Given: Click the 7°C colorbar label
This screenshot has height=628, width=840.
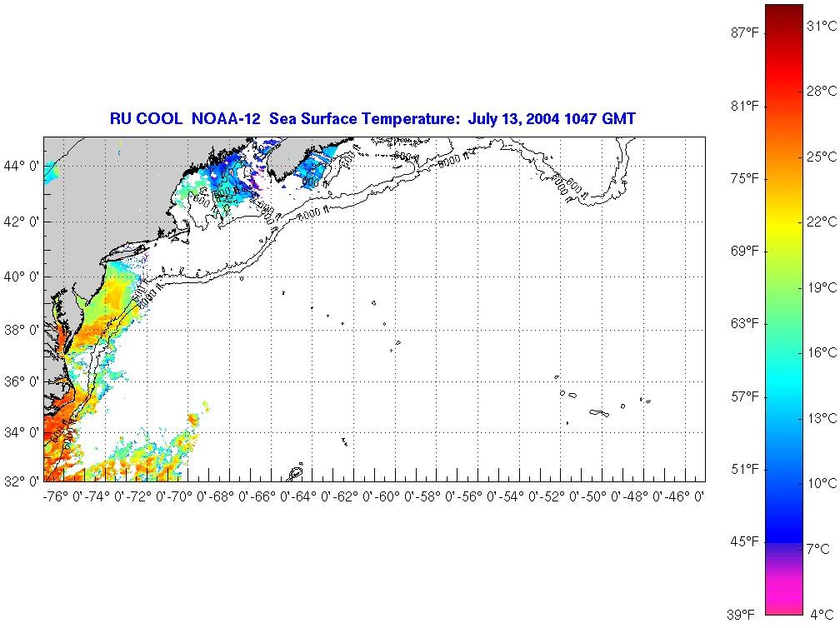Looking at the screenshot, I should click(x=818, y=549).
